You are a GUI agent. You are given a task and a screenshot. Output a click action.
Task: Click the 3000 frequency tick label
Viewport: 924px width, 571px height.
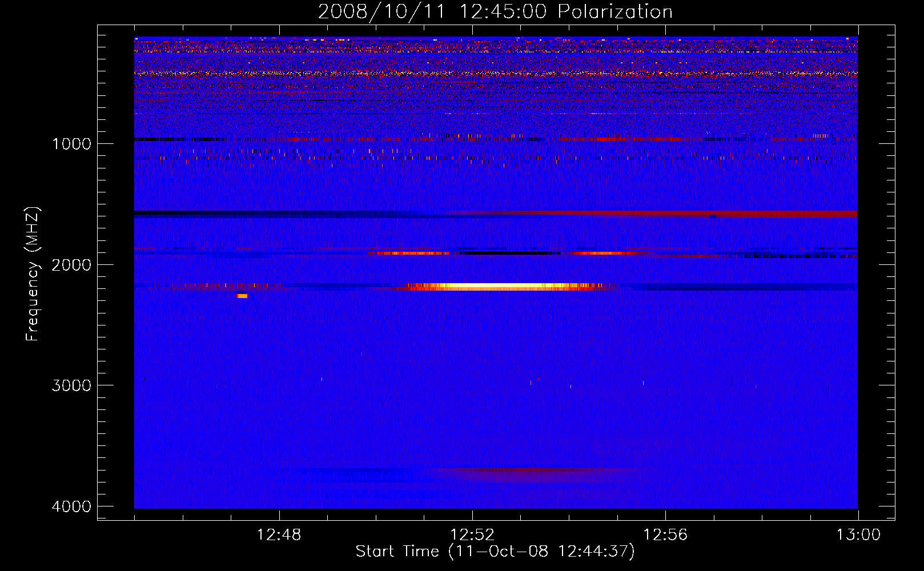71,385
